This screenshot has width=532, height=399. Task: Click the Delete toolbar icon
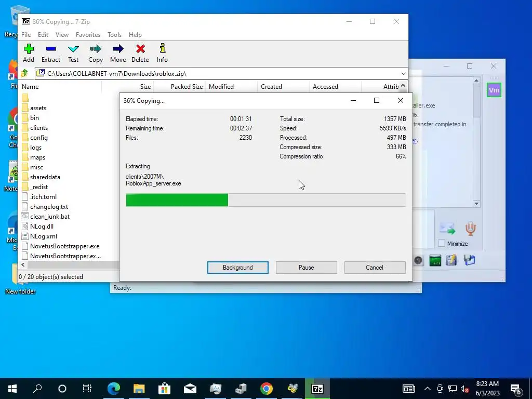click(140, 53)
